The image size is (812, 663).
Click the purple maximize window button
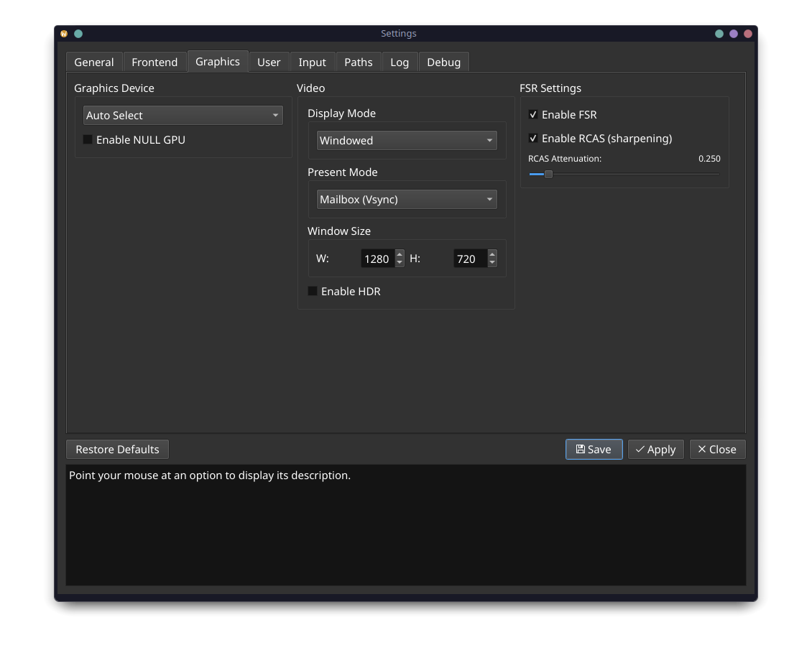click(x=734, y=34)
